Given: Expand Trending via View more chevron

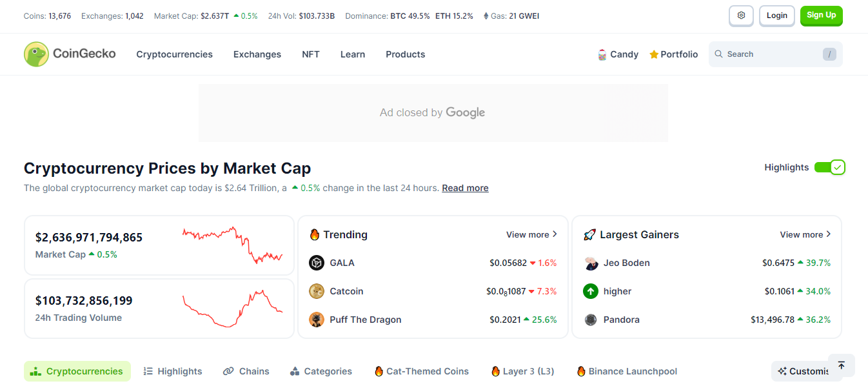Looking at the screenshot, I should (555, 234).
